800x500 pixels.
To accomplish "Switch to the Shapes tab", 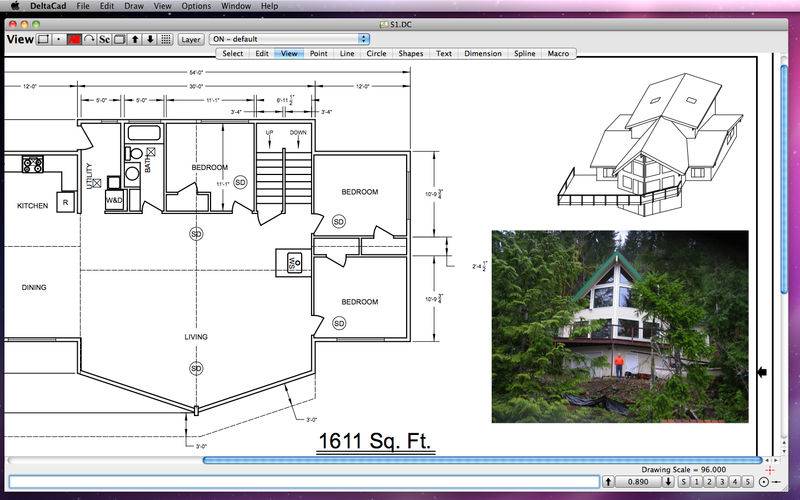I will coord(411,54).
